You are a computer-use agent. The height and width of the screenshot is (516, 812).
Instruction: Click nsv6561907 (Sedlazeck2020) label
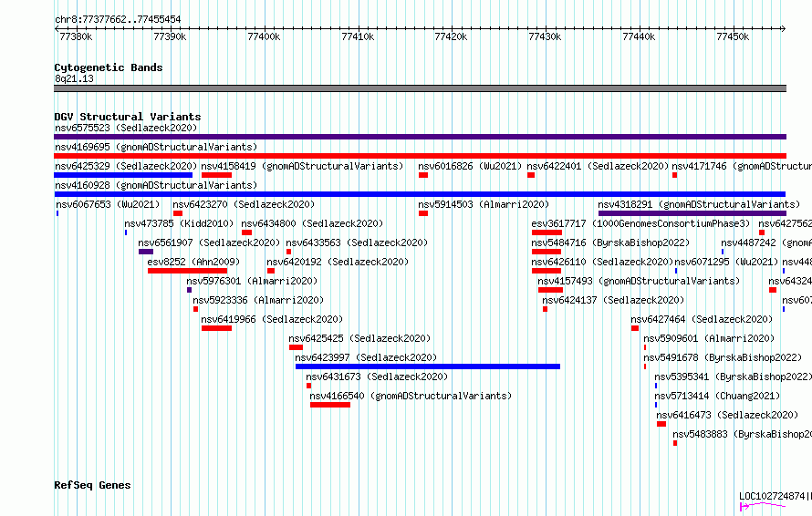point(209,243)
